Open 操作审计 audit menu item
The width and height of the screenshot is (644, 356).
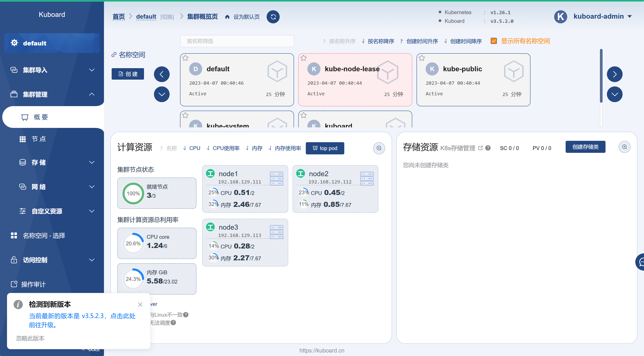[x=33, y=284]
